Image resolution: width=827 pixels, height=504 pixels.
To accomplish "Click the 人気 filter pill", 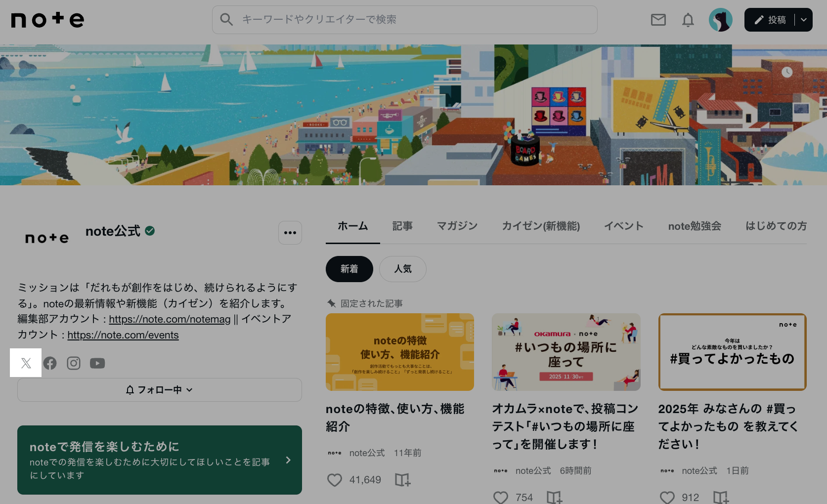I will point(402,269).
